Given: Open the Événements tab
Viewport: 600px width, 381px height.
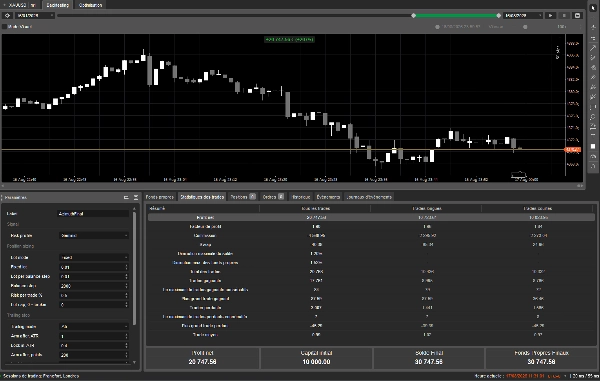Looking at the screenshot, I should [x=328, y=197].
